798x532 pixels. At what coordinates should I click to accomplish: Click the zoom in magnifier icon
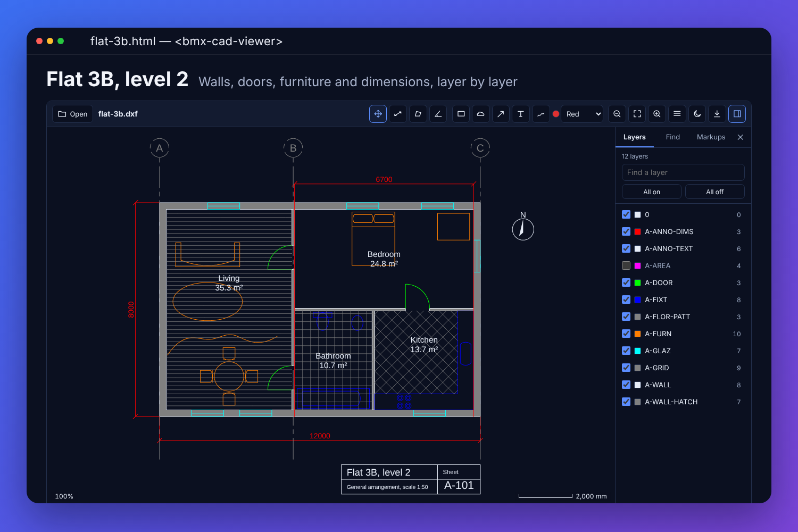click(x=657, y=114)
